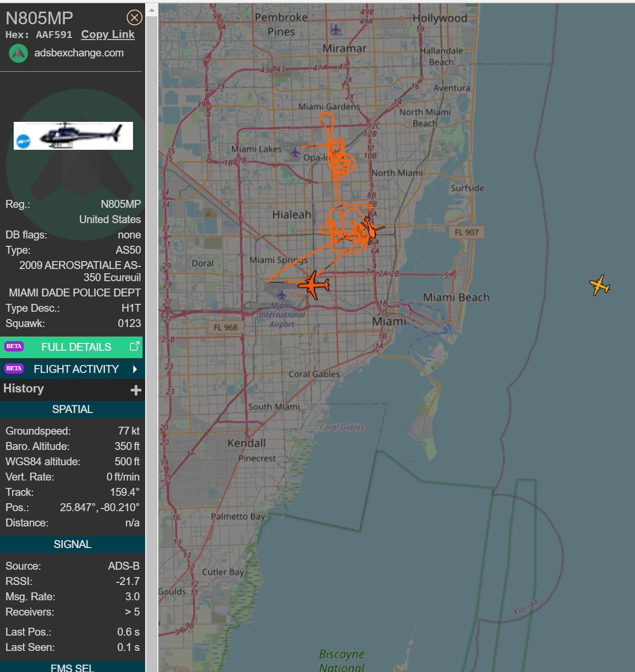The width and height of the screenshot is (635, 672).
Task: Click the Miami Beach label on the map
Action: [x=456, y=297]
